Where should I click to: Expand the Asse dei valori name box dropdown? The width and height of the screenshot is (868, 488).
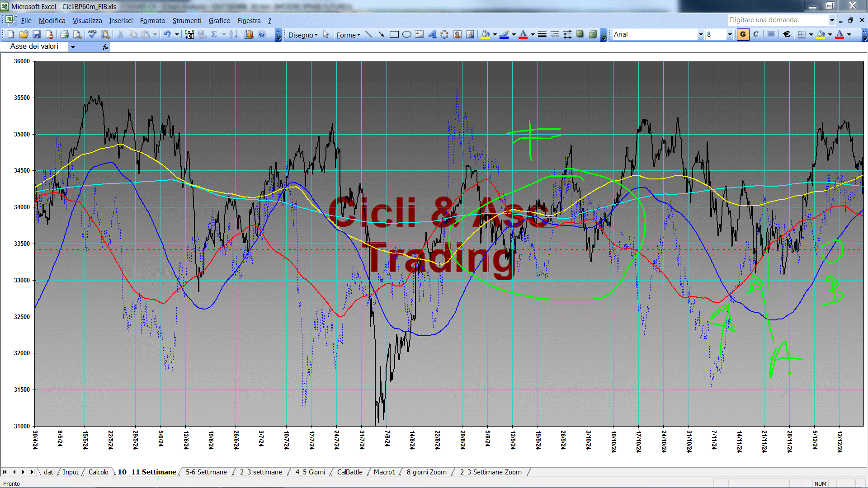point(73,47)
